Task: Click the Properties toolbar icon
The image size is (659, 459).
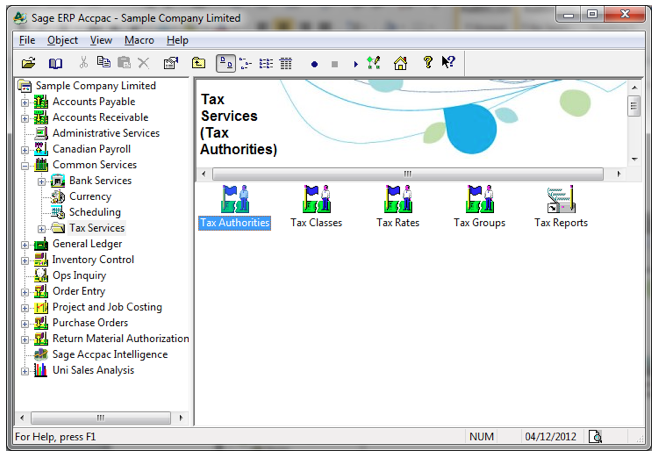Action: pos(171,63)
